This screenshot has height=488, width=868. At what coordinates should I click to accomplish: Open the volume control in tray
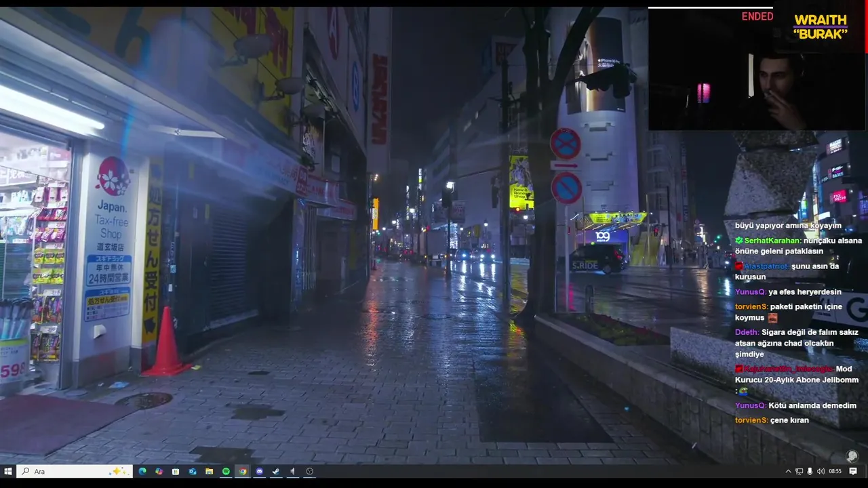tap(821, 471)
